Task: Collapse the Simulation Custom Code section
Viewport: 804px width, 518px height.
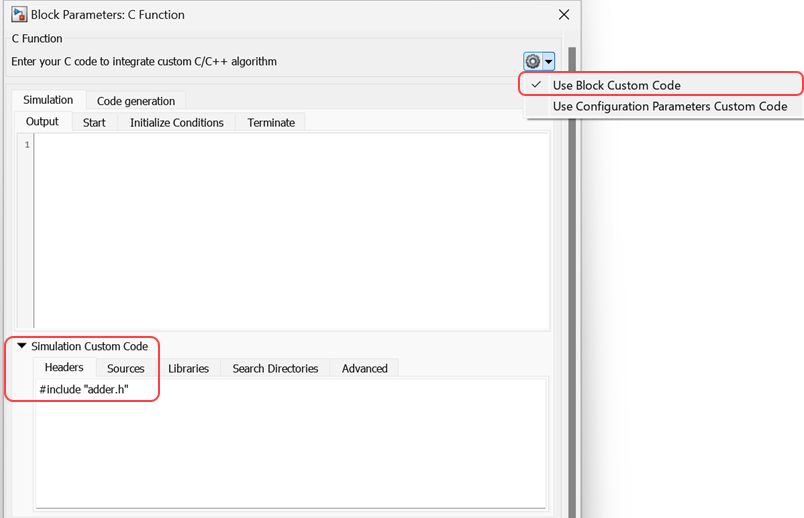Action: pos(22,346)
